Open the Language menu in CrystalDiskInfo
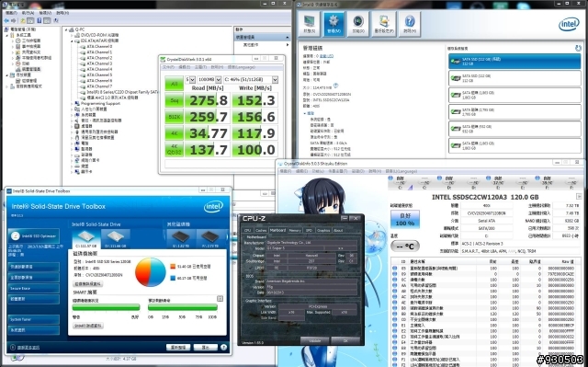The image size is (588, 367). pos(401,171)
